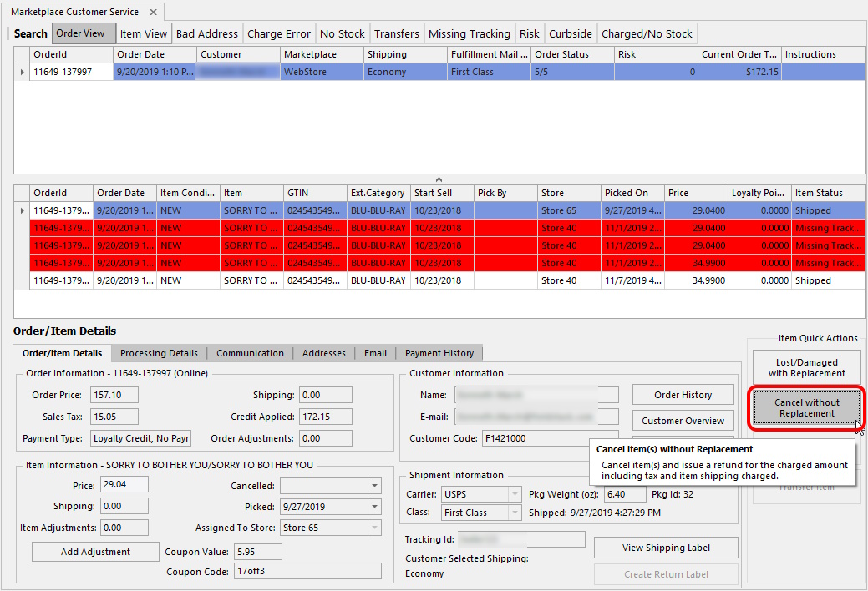Open the Carrier USPS dropdown
Viewport: 868px width, 591px height.
coord(515,494)
